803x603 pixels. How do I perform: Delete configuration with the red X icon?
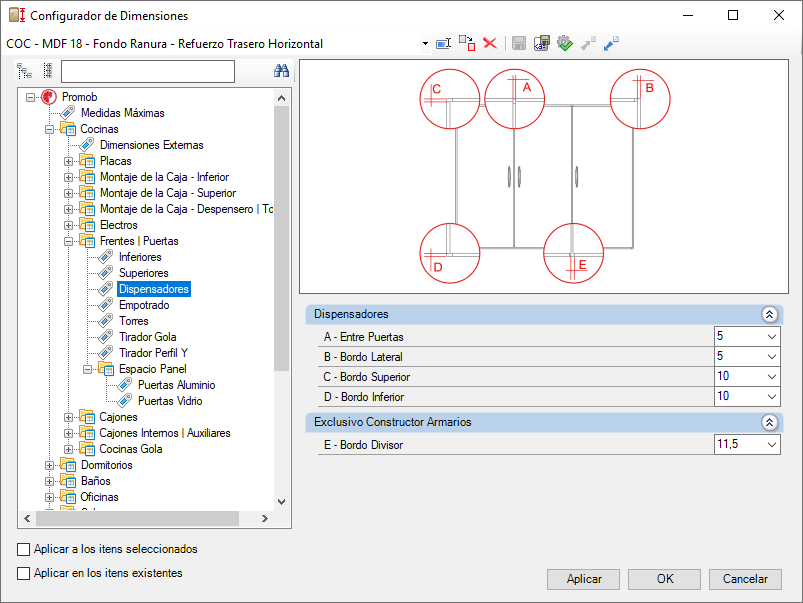pos(490,43)
